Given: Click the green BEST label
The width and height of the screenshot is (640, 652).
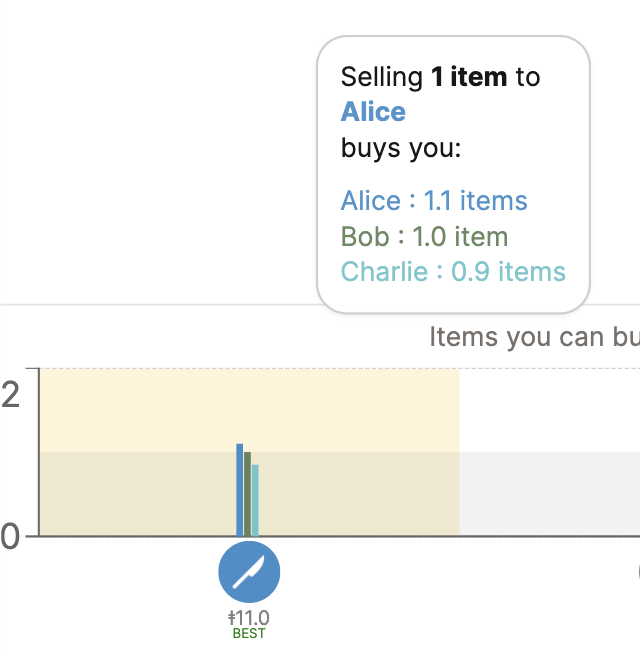Looking at the screenshot, I should (249, 634).
